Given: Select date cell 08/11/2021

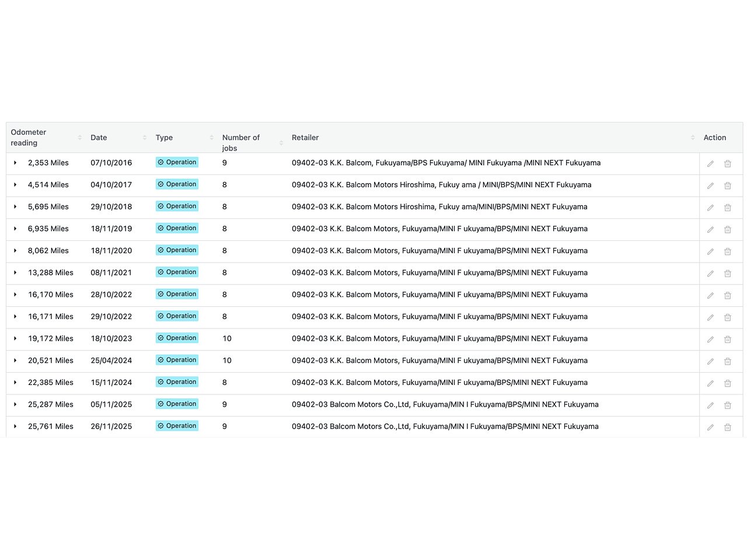Looking at the screenshot, I should 111,272.
